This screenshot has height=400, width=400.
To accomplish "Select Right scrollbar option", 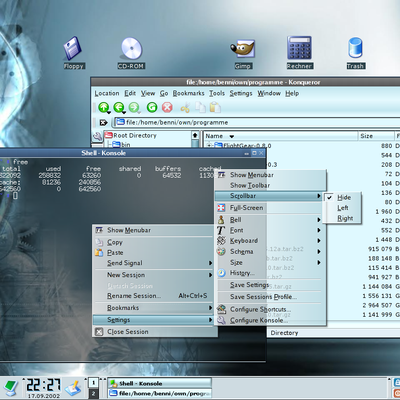I will (342, 218).
